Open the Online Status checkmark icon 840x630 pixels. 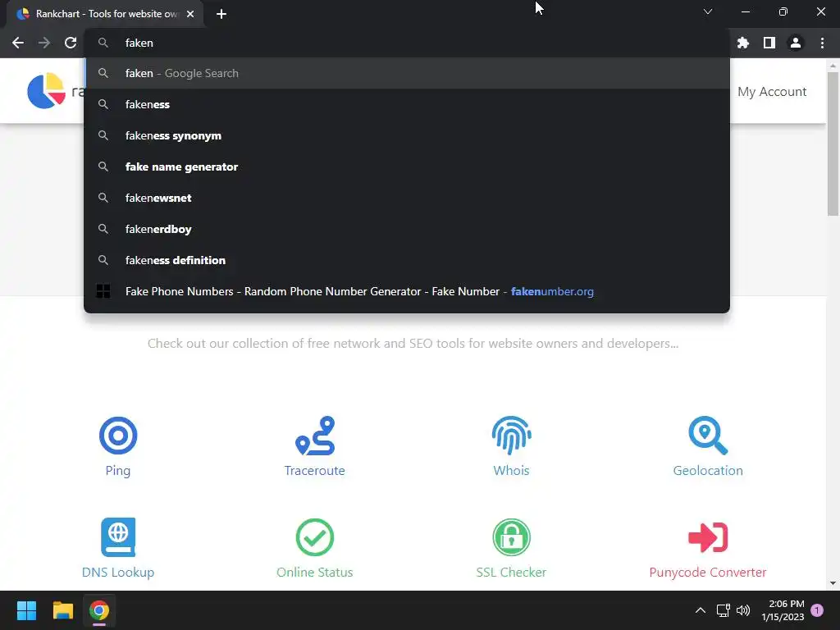315,536
